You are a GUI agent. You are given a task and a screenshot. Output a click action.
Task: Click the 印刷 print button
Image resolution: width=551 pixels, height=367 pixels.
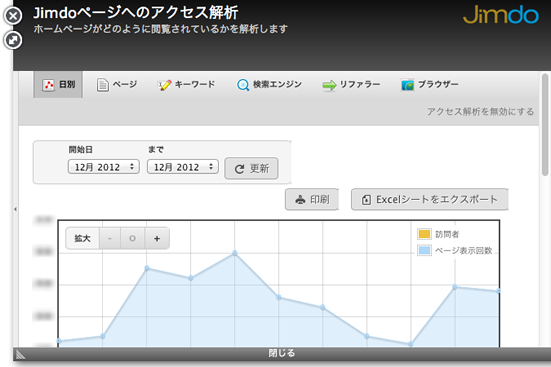(x=312, y=199)
